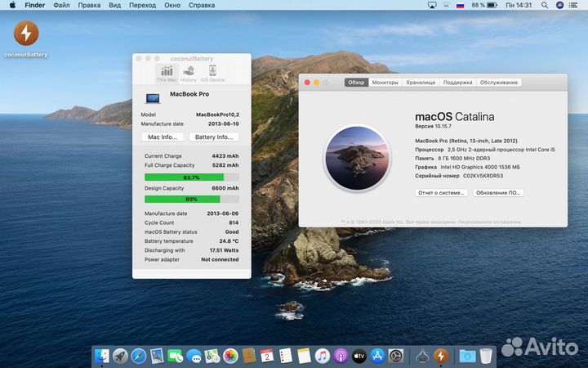Click the AirPlay icon in menu bar

(x=432, y=5)
